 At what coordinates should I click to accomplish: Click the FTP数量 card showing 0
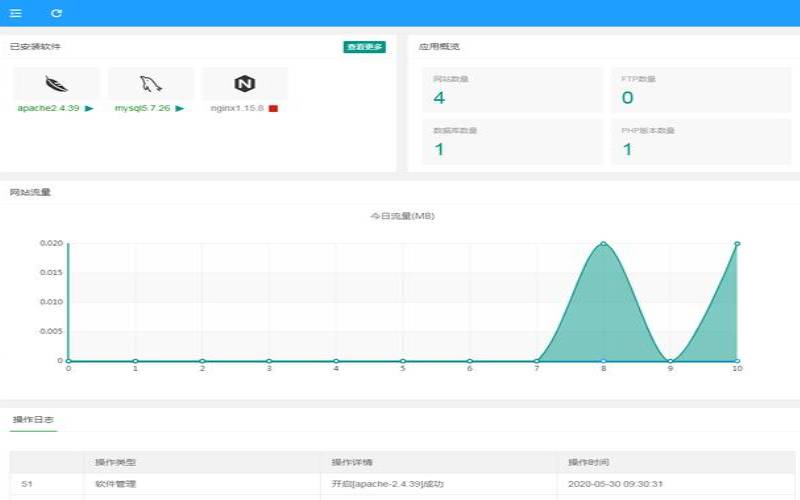[701, 90]
